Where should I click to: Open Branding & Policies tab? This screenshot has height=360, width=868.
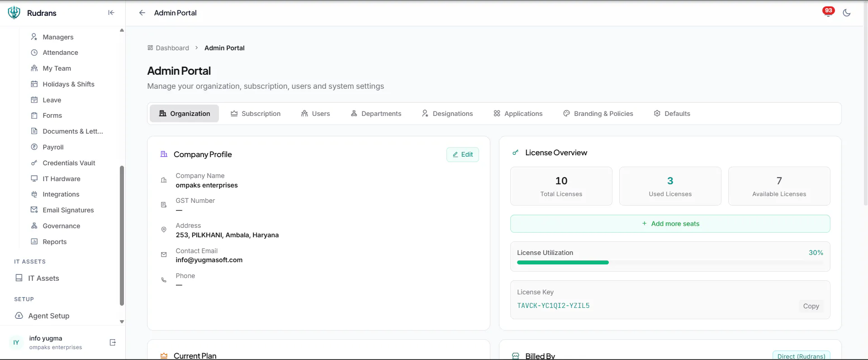pyautogui.click(x=598, y=114)
